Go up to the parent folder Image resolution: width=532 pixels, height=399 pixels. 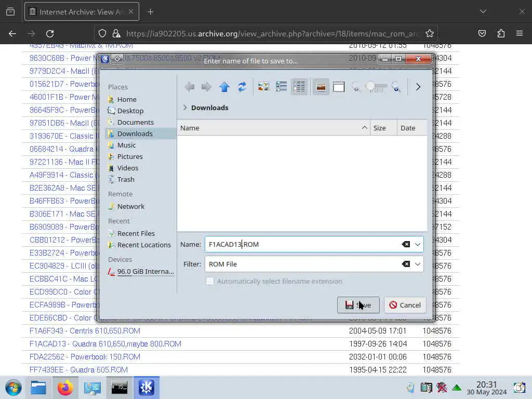pos(224,87)
